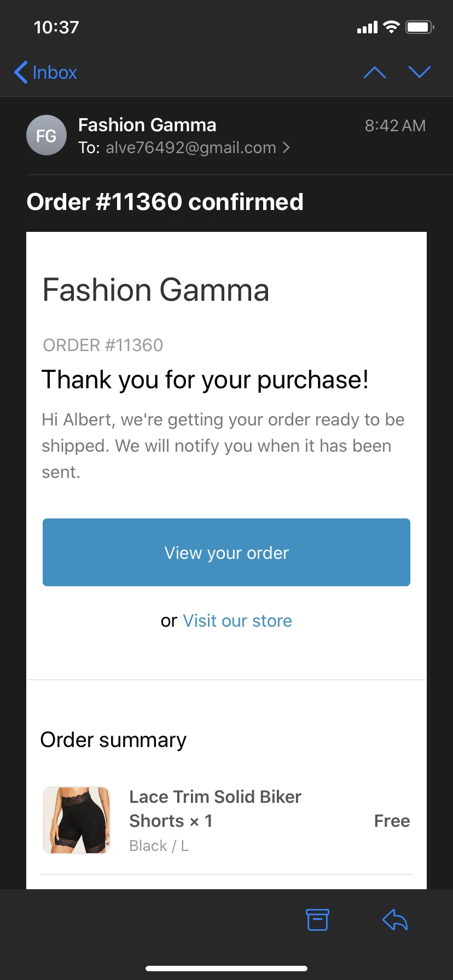Open the Visit our store link
Viewport: 453px width, 980px height.
237,621
